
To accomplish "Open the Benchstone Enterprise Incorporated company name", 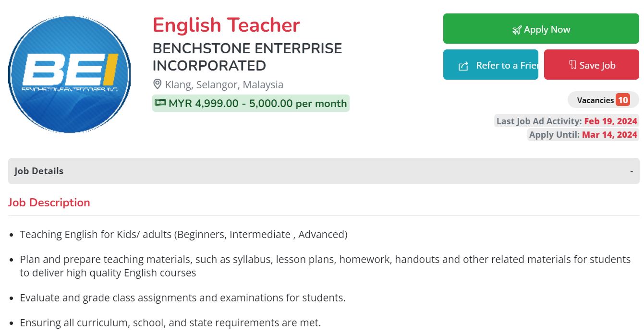I will [x=247, y=57].
